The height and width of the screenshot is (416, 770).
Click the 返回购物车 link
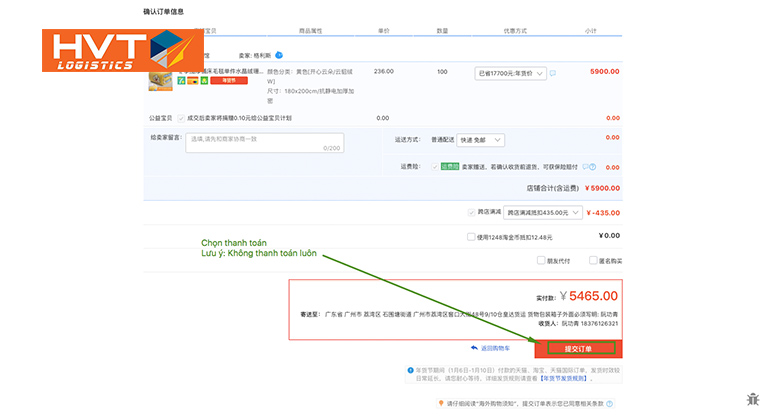pos(495,348)
